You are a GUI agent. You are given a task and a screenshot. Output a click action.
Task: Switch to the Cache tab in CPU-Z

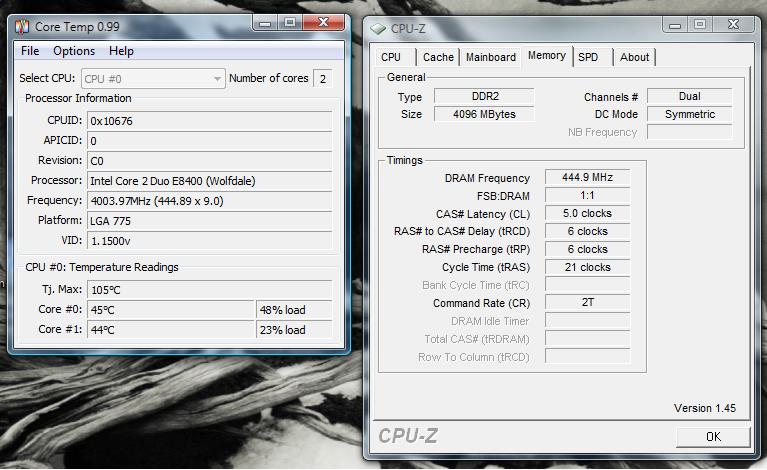[x=438, y=57]
